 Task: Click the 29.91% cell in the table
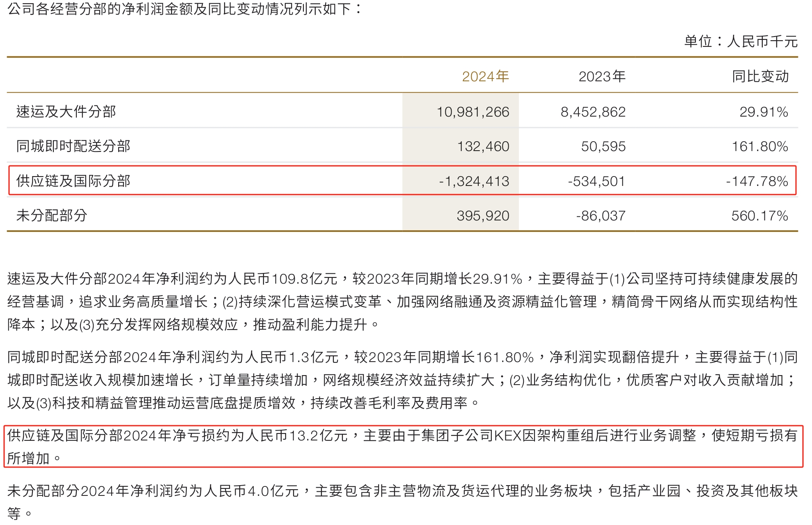[764, 112]
